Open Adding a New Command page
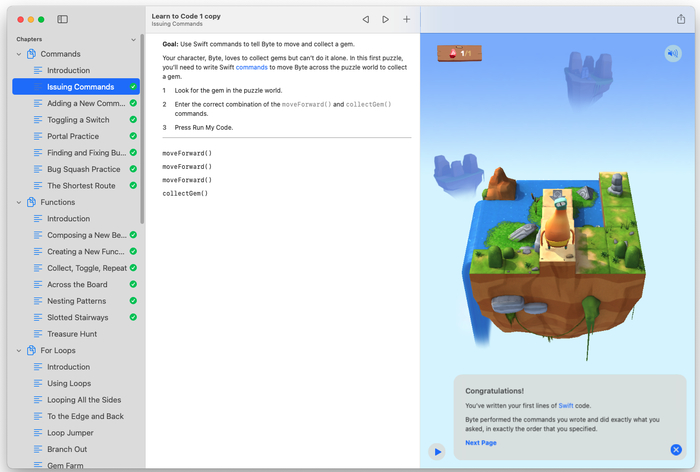This screenshot has width=700, height=472. coord(76,103)
